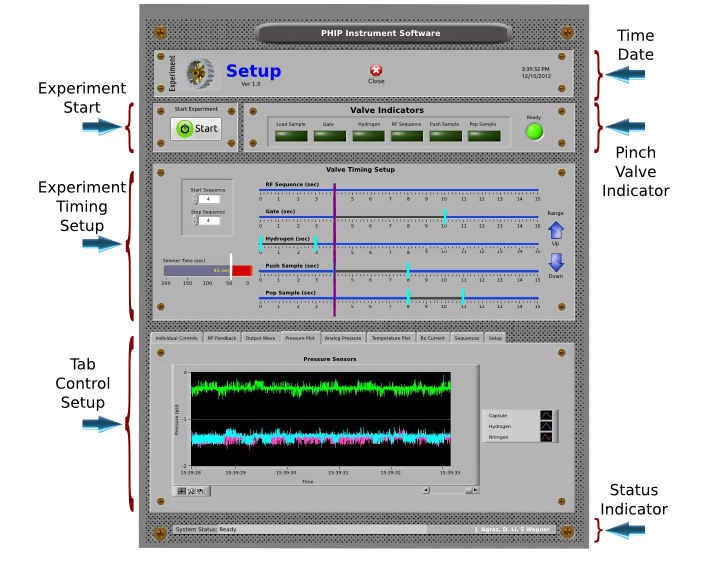Image resolution: width=705 pixels, height=564 pixels.
Task: Click the red Close icon
Action: pyautogui.click(x=376, y=70)
